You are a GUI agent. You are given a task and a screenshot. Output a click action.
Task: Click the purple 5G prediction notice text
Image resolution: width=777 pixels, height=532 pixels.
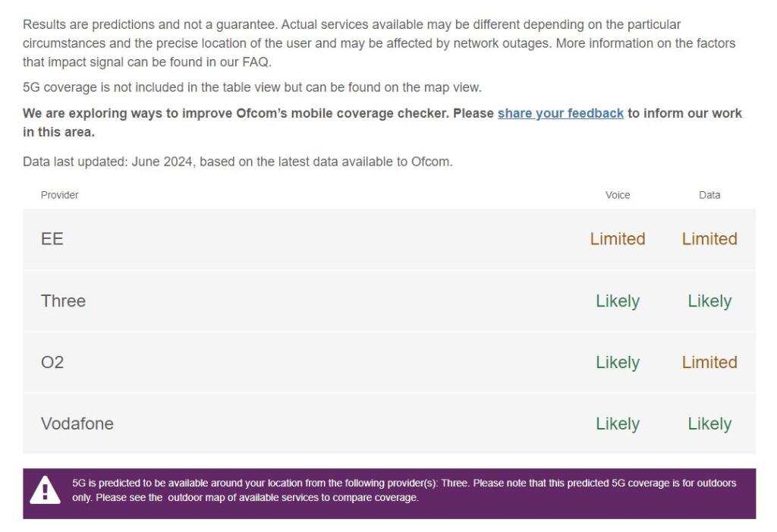tap(402, 490)
